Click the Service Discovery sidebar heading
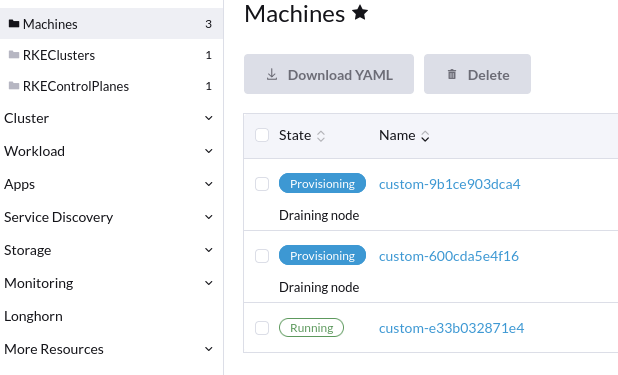Image resolution: width=618 pixels, height=375 pixels. tap(58, 217)
